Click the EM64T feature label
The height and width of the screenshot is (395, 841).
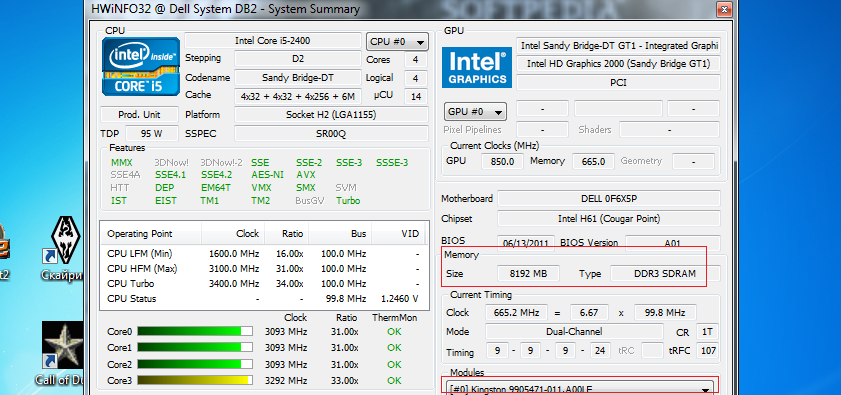216,188
